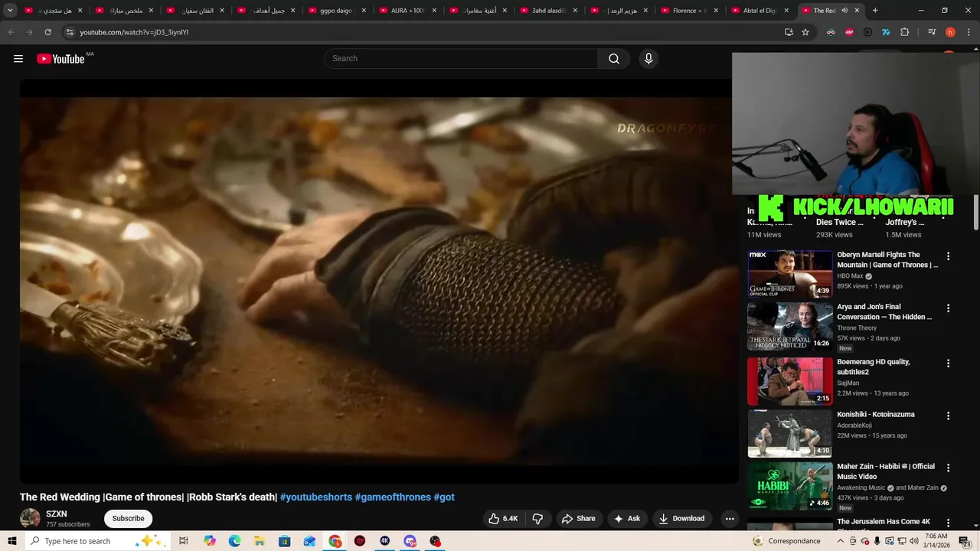
Task: Click the video player to pause playback
Action: (379, 281)
